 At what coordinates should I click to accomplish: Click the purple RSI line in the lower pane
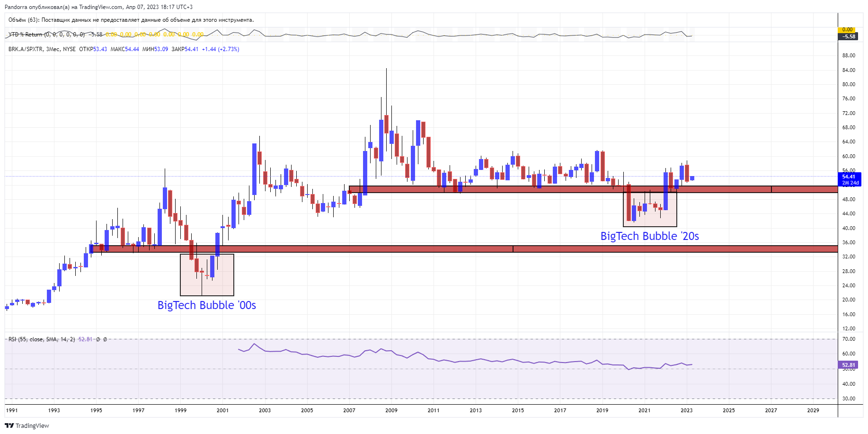point(465,361)
